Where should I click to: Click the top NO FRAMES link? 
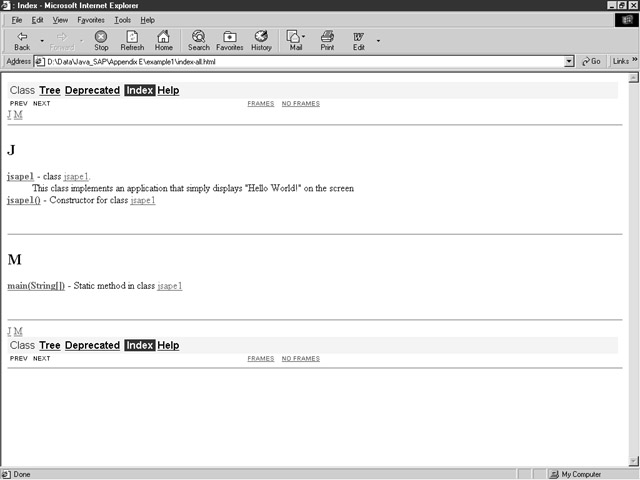pyautogui.click(x=301, y=104)
